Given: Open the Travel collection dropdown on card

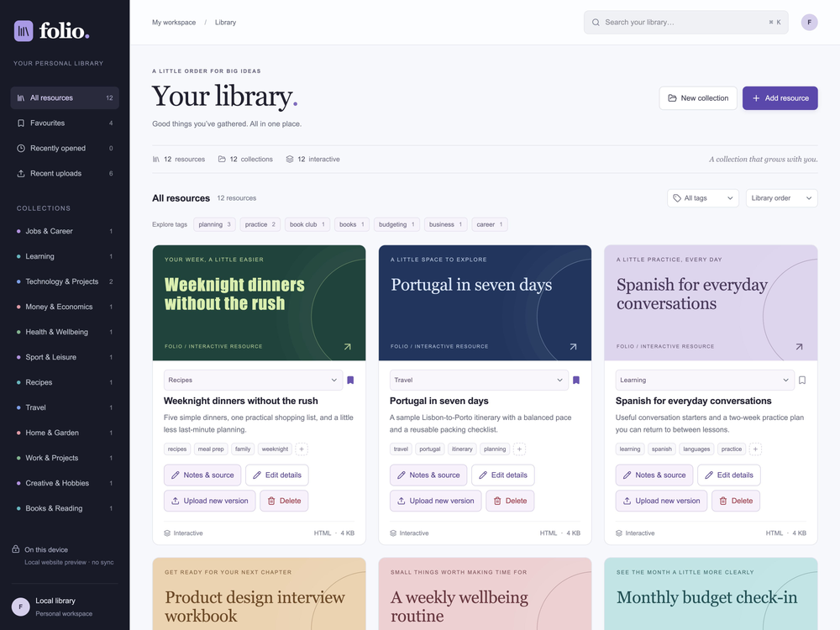Looking at the screenshot, I should 479,380.
